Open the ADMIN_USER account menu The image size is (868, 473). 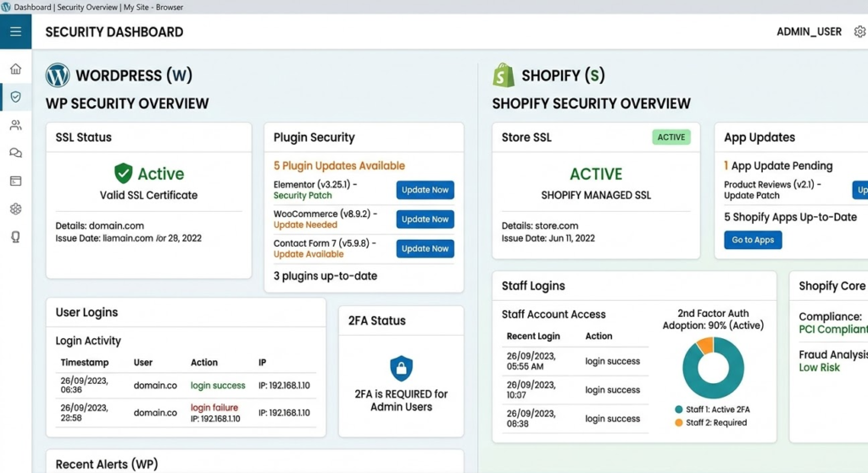coord(809,32)
